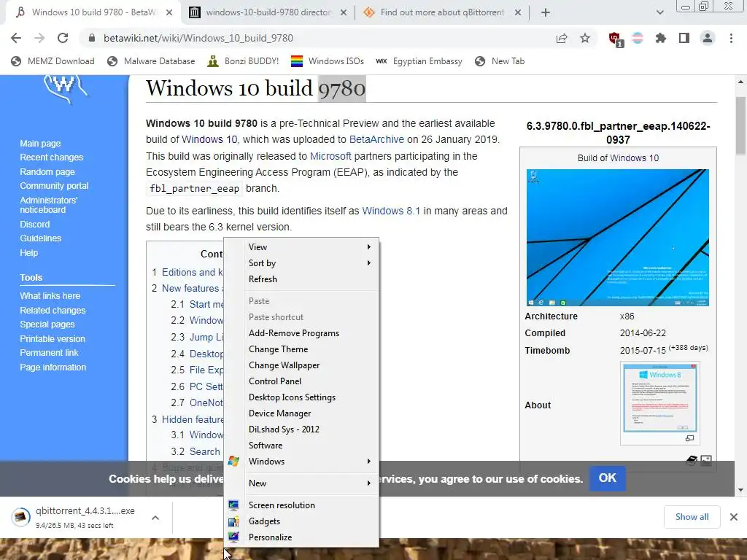747x560 pixels.
Task: Click the BetaWiki logo in sidebar
Action: click(x=65, y=90)
